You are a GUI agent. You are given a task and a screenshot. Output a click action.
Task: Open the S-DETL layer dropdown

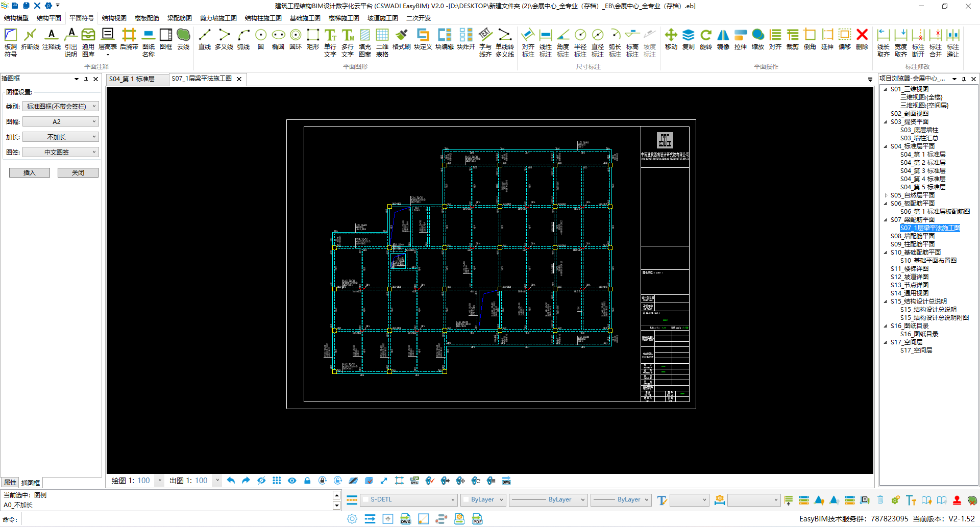click(x=408, y=500)
